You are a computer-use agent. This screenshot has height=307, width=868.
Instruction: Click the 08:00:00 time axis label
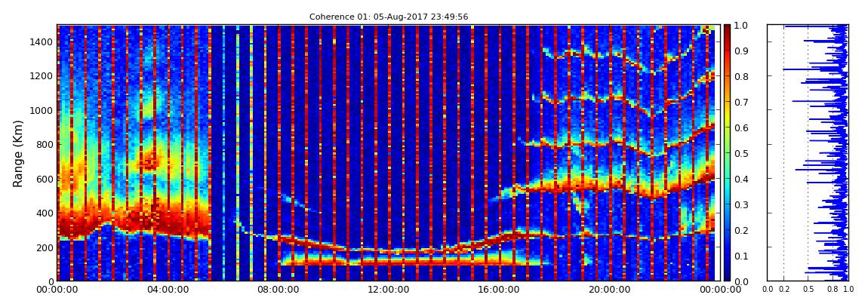[x=276, y=290]
